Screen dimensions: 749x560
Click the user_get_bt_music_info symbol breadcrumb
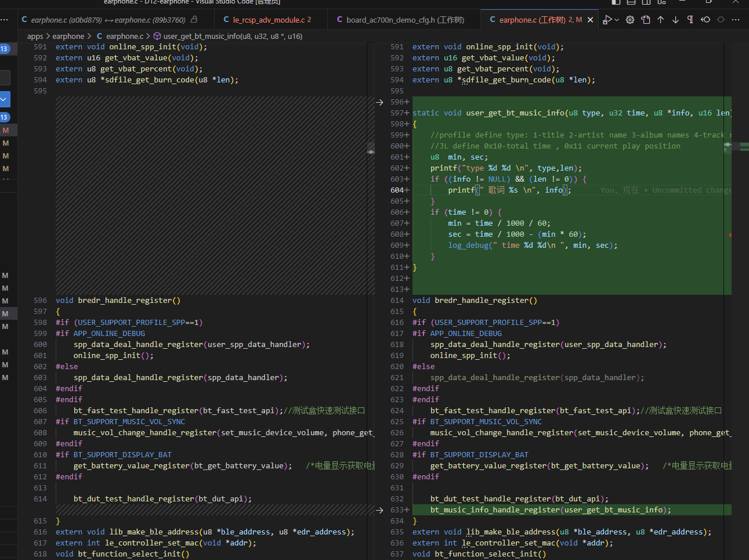(233, 36)
